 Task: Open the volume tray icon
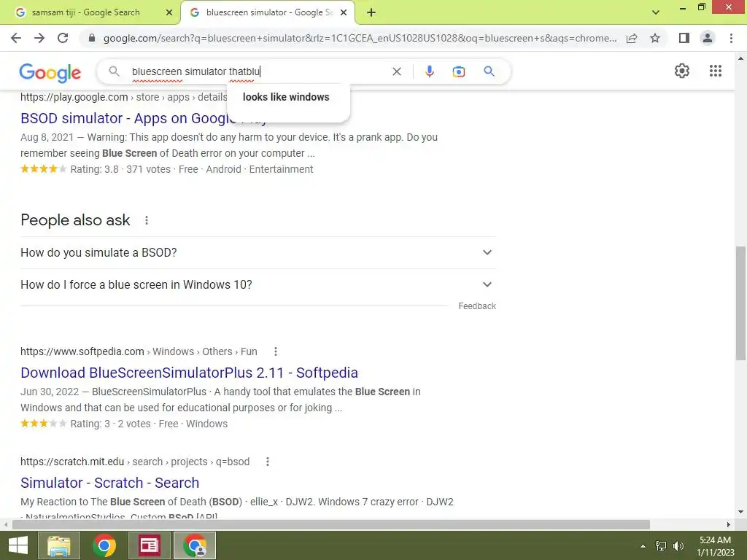[x=678, y=546]
